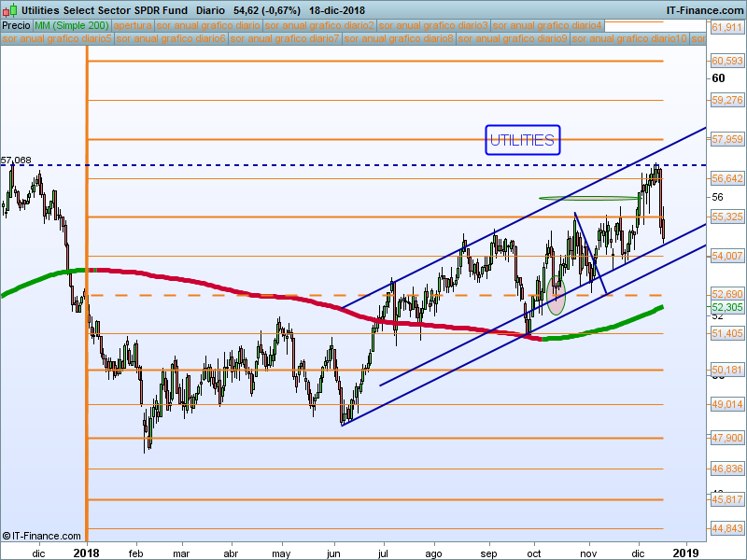Click the apertura indicator label
The image size is (747, 560).
[133, 26]
